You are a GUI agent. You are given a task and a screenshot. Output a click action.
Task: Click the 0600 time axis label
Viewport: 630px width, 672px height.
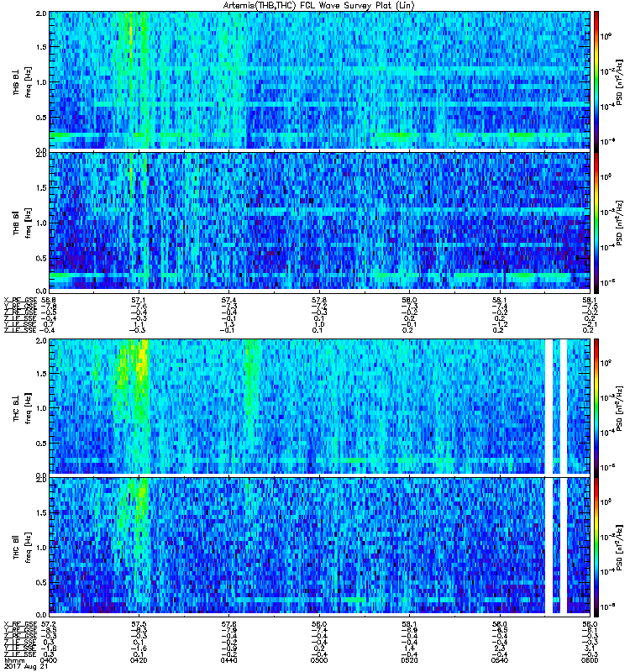tap(590, 660)
